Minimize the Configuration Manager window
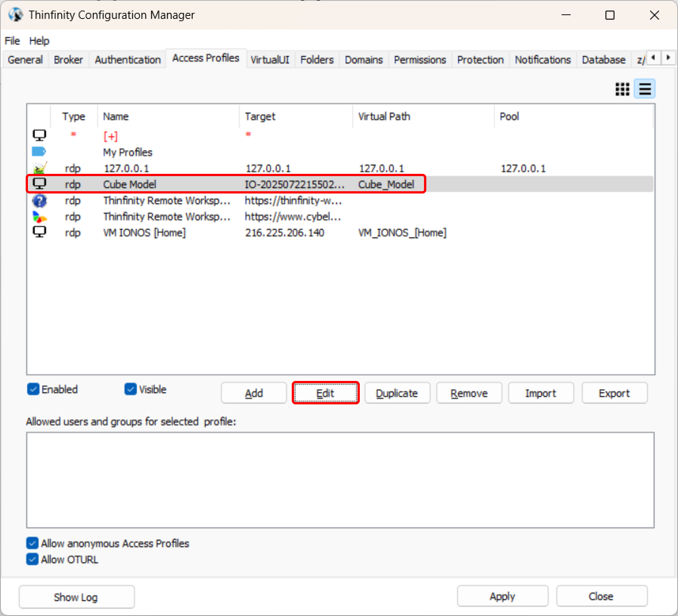Image resolution: width=678 pixels, height=616 pixels. (566, 15)
